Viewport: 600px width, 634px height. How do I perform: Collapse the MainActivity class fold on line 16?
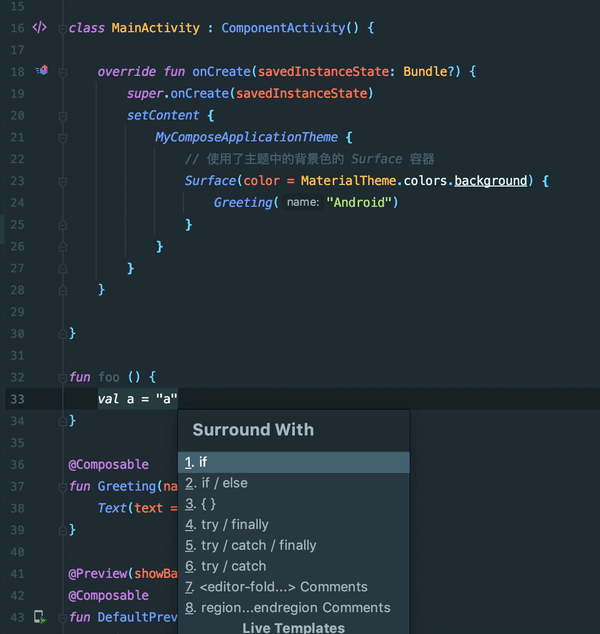[x=63, y=29]
